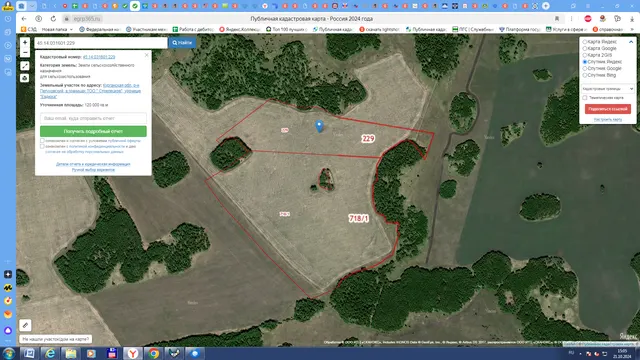Tick the public offer agreement checkbox
The width and height of the screenshot is (640, 360).
[42, 141]
